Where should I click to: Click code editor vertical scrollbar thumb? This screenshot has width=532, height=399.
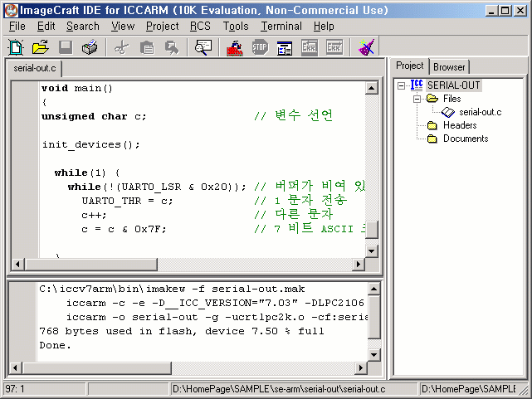372,230
